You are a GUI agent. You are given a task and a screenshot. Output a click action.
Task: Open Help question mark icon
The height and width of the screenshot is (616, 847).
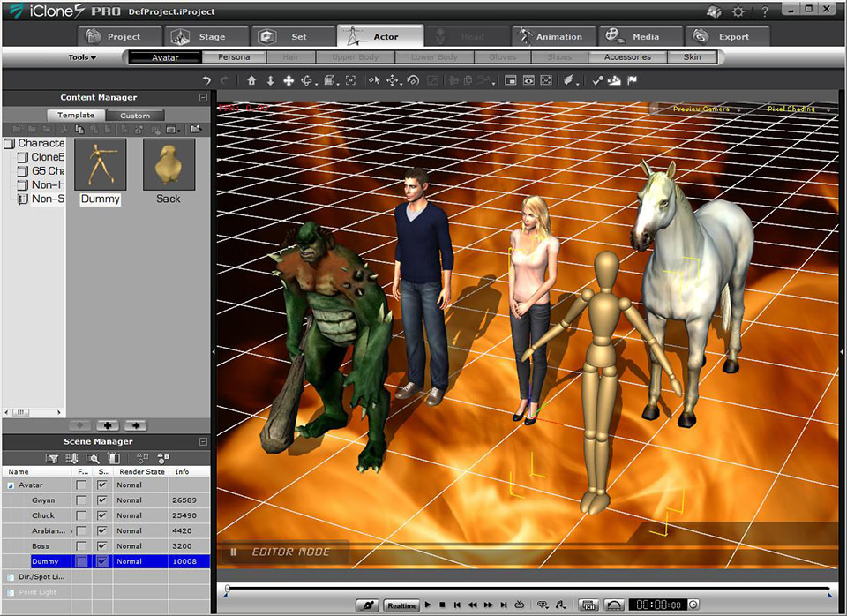tap(764, 11)
